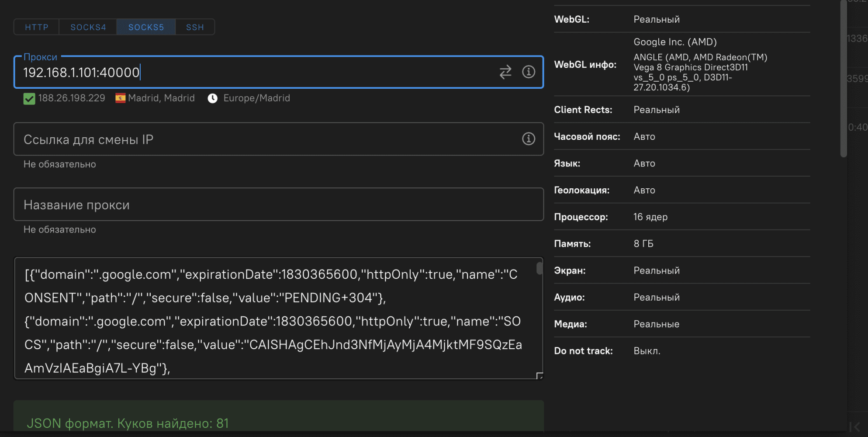This screenshot has width=868, height=437.
Task: Click the 'Madrid, Madrid' location text
Action: 161,98
